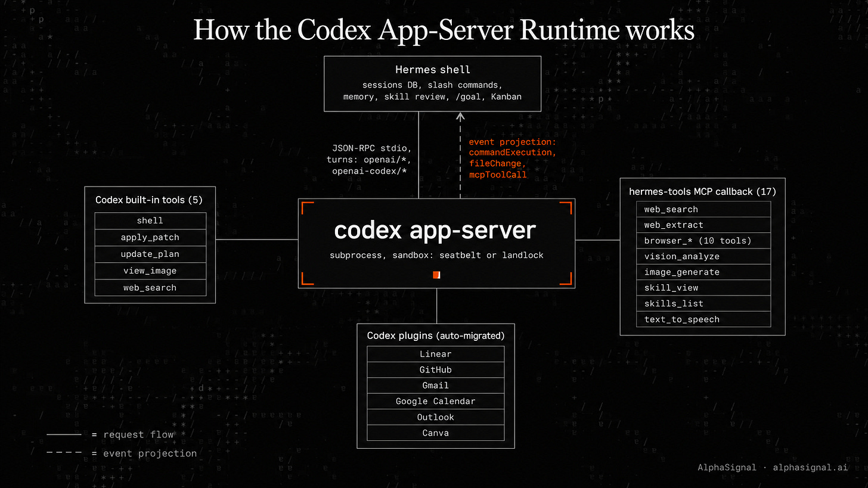Select the 'web_extract' row
Viewport: 868px width, 488px height.
tap(703, 225)
